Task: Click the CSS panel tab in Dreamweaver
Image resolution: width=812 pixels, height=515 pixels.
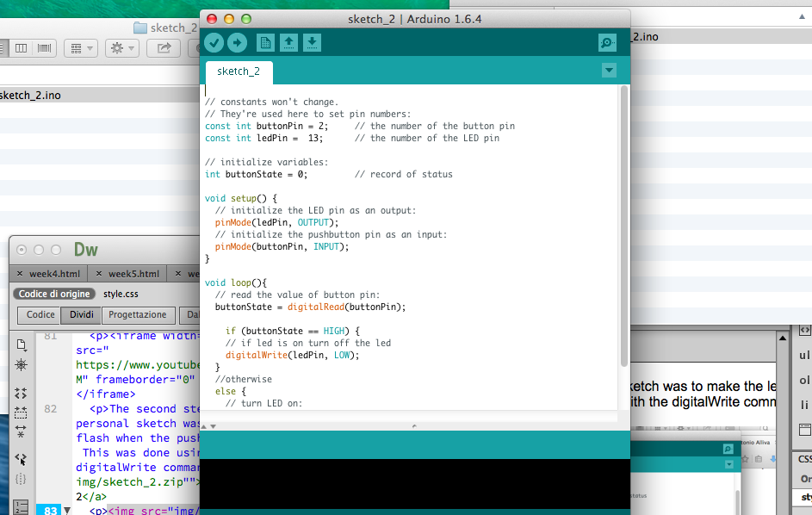Action: [803, 459]
